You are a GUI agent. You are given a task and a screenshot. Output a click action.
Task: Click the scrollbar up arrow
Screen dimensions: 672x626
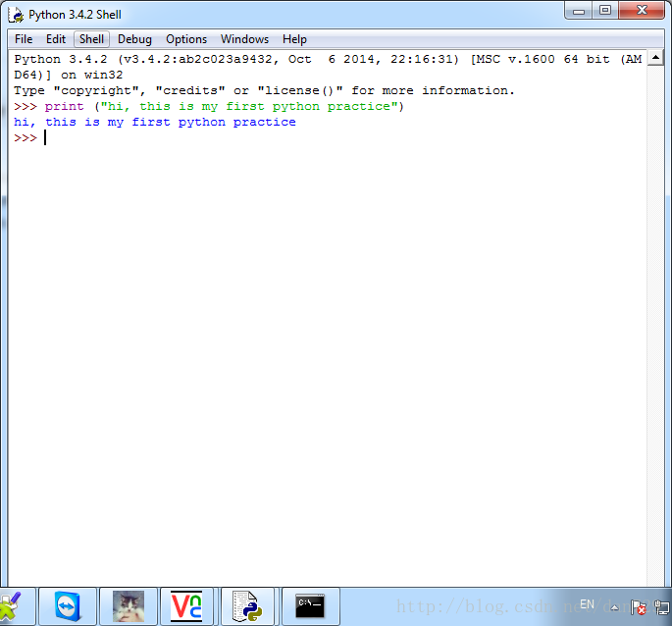[655, 58]
